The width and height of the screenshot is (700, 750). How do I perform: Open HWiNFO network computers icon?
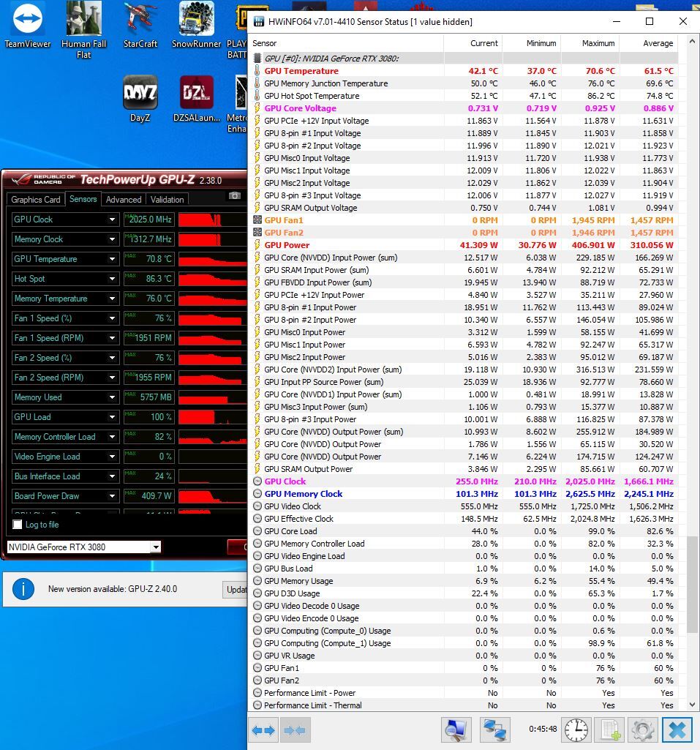(x=495, y=730)
